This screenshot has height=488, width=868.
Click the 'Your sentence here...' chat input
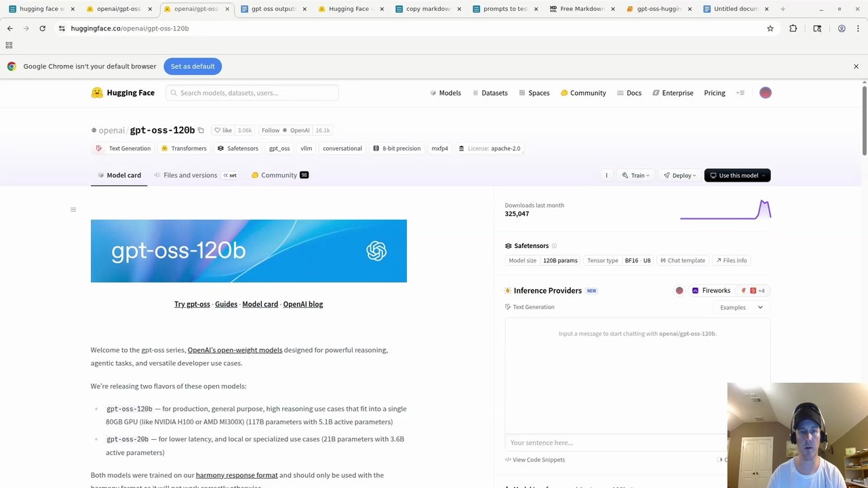pos(616,443)
